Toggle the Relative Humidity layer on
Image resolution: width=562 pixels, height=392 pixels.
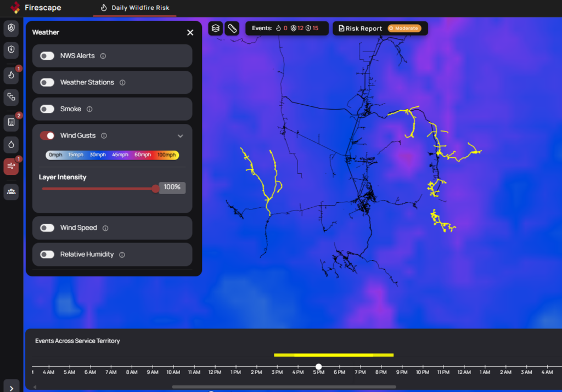pyautogui.click(x=47, y=254)
